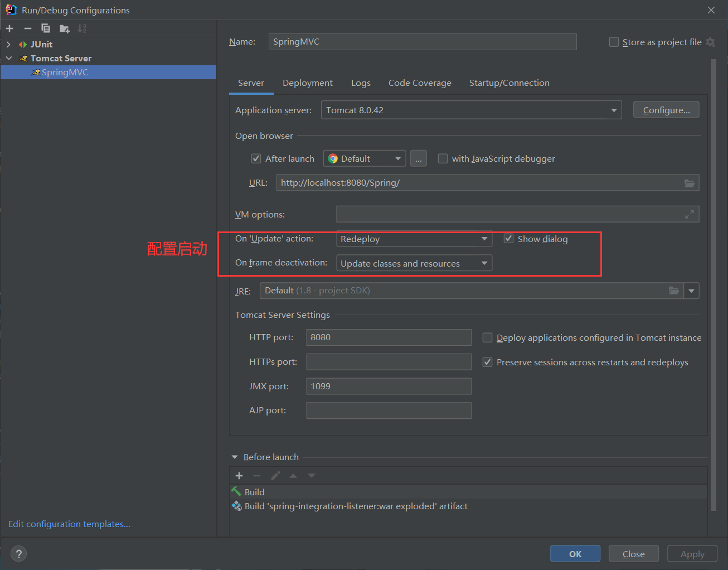The image size is (728, 570).
Task: Add a Before launch task
Action: pyautogui.click(x=239, y=476)
